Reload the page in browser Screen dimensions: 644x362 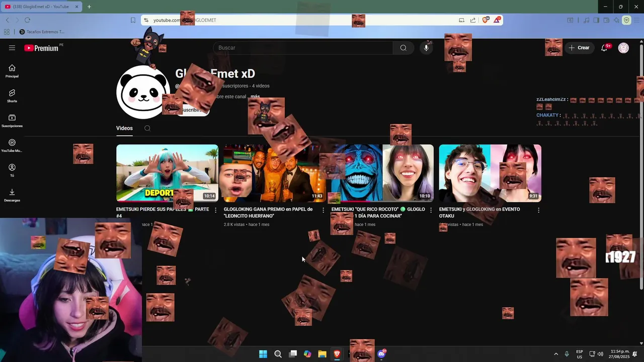pyautogui.click(x=27, y=20)
